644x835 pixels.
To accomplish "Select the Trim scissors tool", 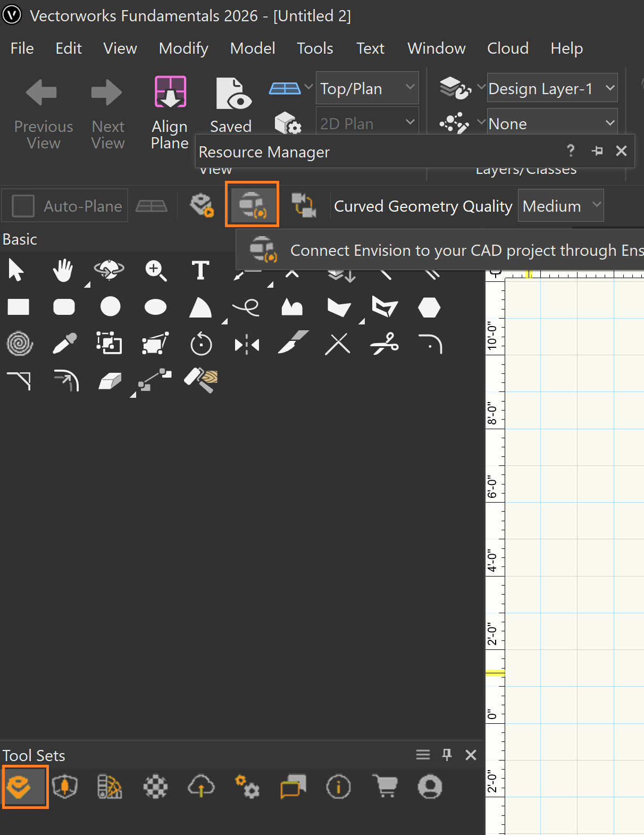I will pos(384,344).
